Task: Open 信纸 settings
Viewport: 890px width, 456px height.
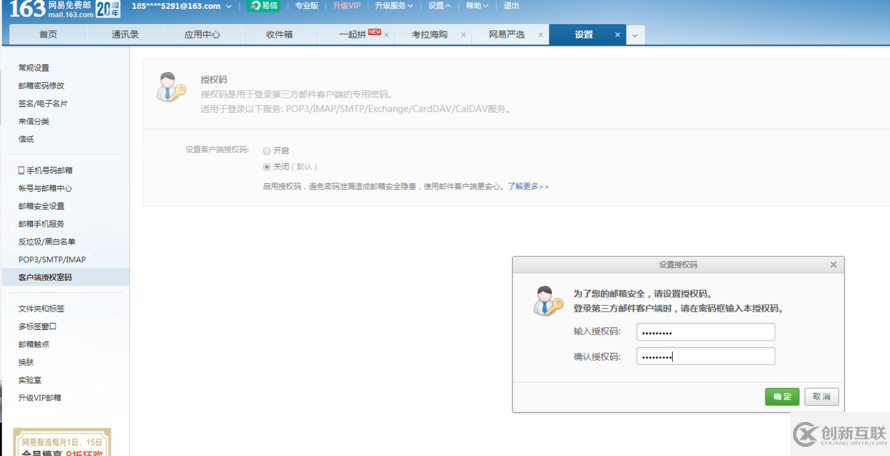Action: click(x=26, y=139)
